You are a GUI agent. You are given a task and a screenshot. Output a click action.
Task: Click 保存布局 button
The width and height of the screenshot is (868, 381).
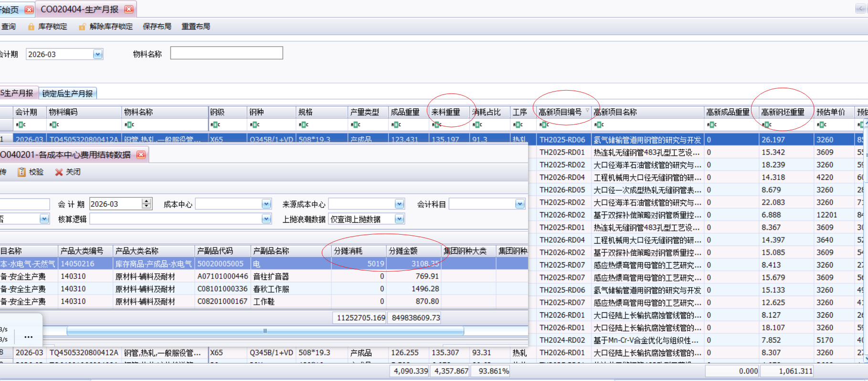[x=157, y=27]
